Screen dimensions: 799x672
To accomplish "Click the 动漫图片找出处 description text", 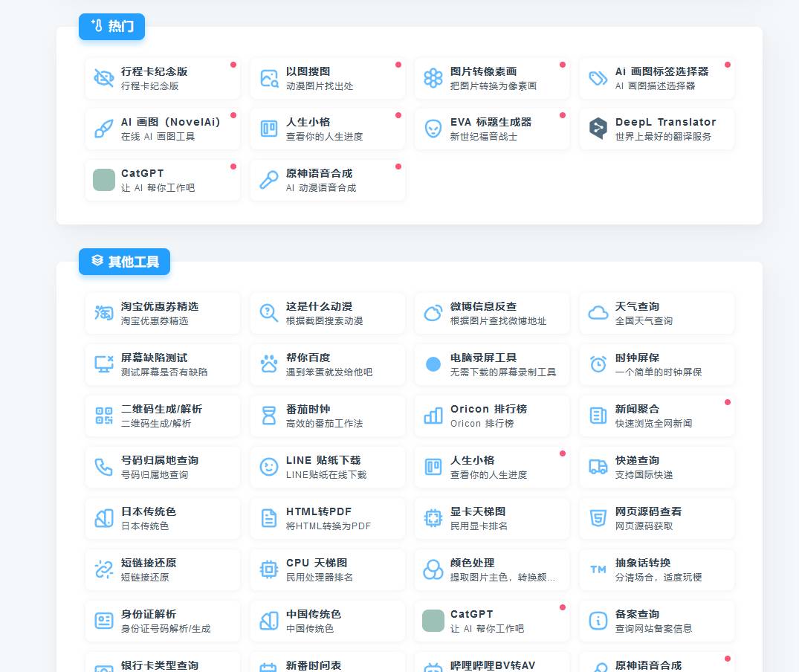I will coord(320,85).
